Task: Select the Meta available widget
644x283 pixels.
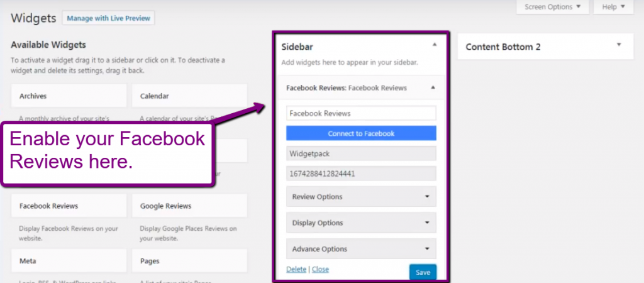Action: [69, 261]
